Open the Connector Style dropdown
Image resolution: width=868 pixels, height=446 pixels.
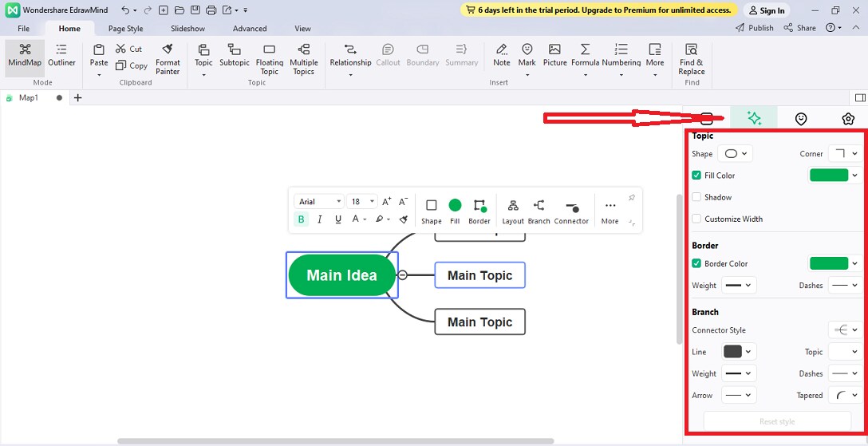(x=845, y=330)
